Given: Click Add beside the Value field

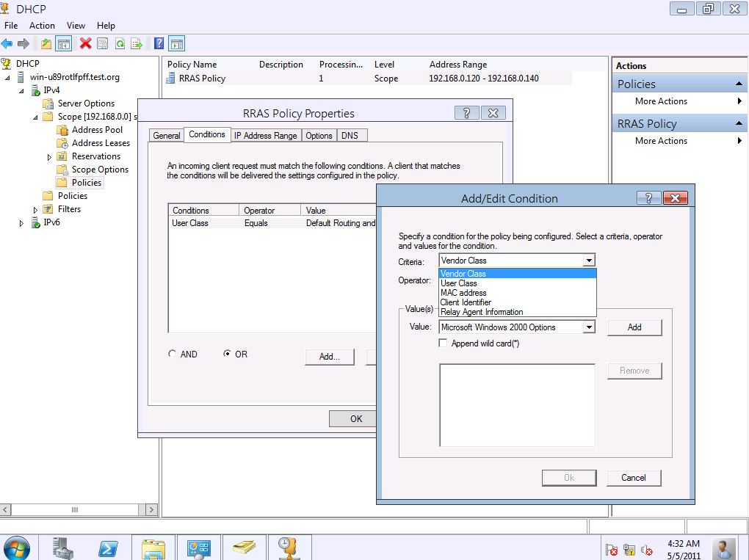Looking at the screenshot, I should 634,327.
